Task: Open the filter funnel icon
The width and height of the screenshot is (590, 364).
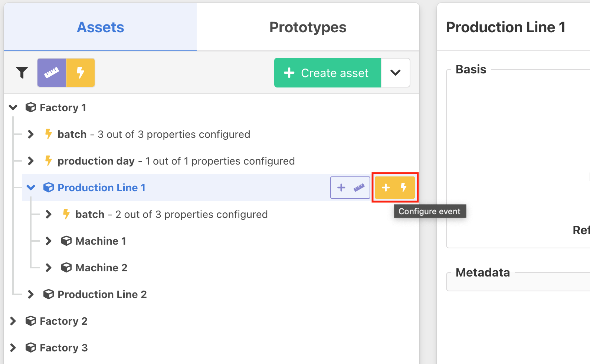Action: pyautogui.click(x=22, y=73)
